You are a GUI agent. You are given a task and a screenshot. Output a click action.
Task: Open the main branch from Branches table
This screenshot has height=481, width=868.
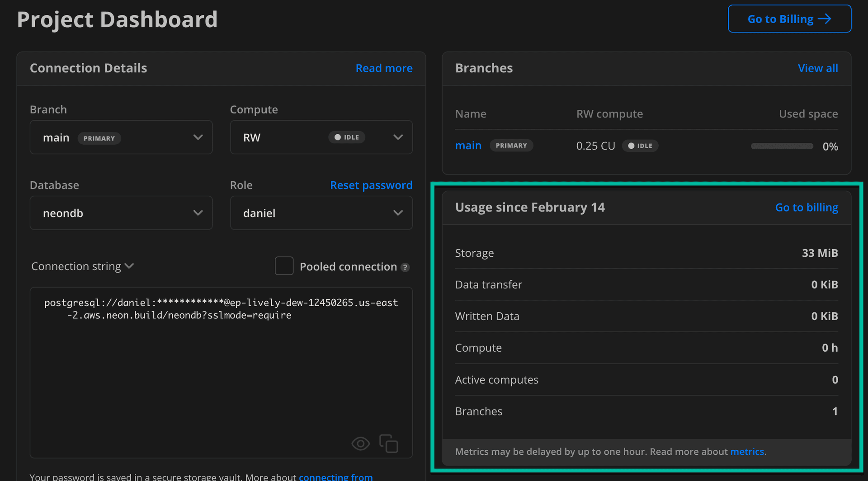click(468, 145)
